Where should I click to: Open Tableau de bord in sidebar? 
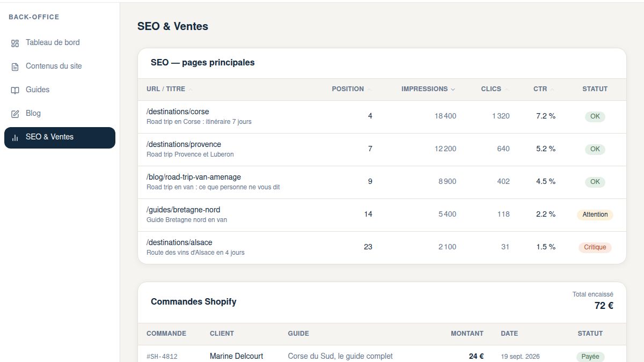(60, 42)
